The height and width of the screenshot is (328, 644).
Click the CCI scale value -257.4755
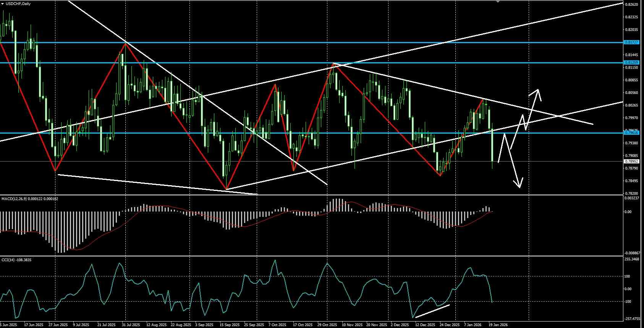pos(632,318)
